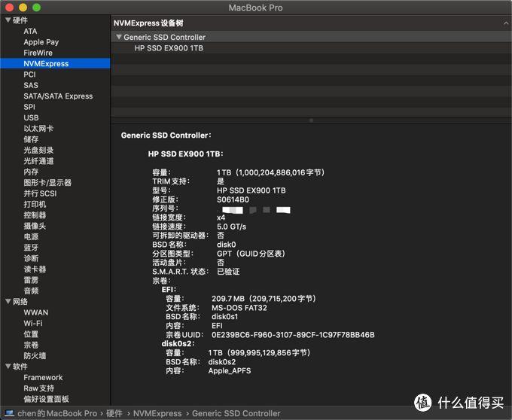Open 摄像头 camera entry

[x=35, y=226]
